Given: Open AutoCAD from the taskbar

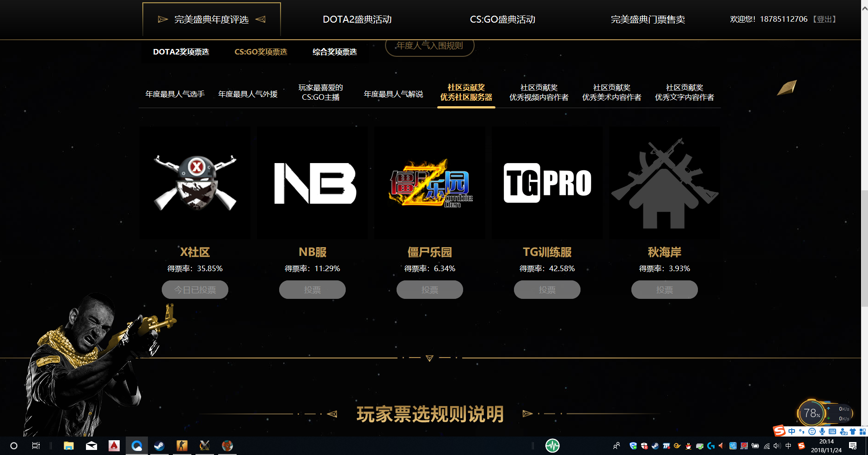Looking at the screenshot, I should (114, 446).
